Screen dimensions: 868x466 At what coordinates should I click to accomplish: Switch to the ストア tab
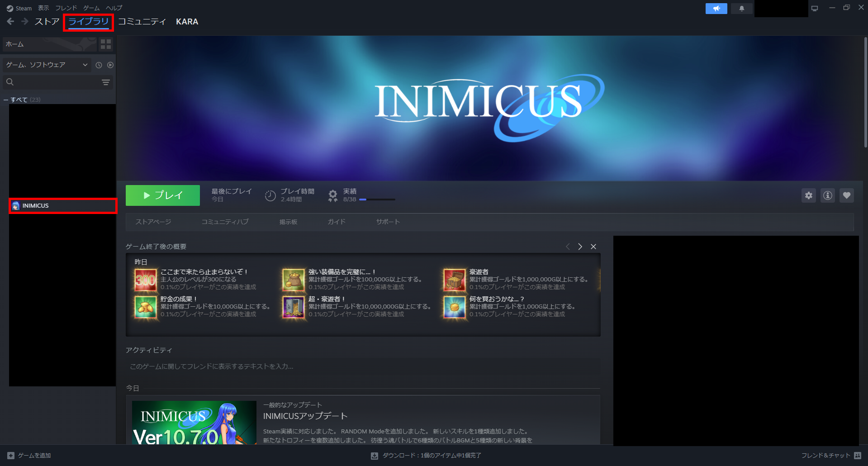(x=47, y=22)
